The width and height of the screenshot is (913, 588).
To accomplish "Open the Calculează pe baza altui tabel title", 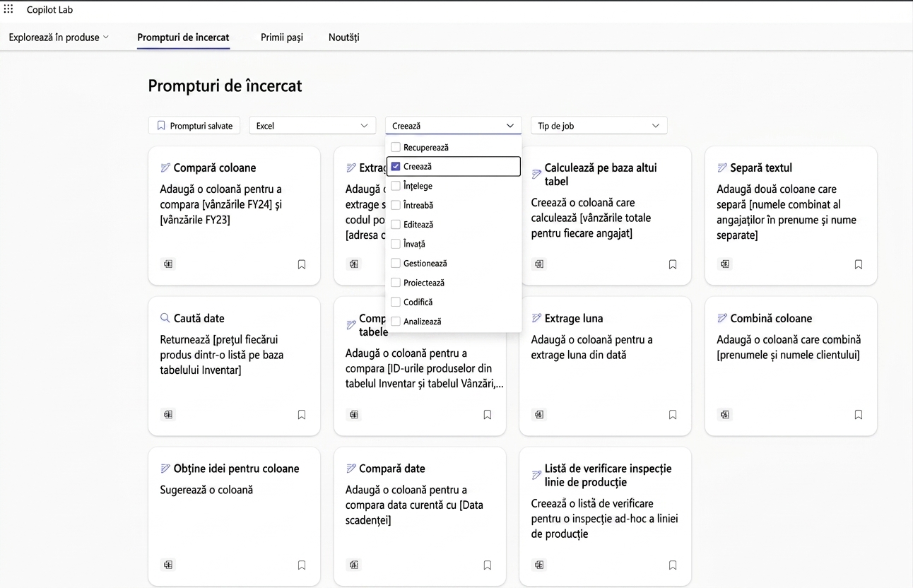I will 601,175.
